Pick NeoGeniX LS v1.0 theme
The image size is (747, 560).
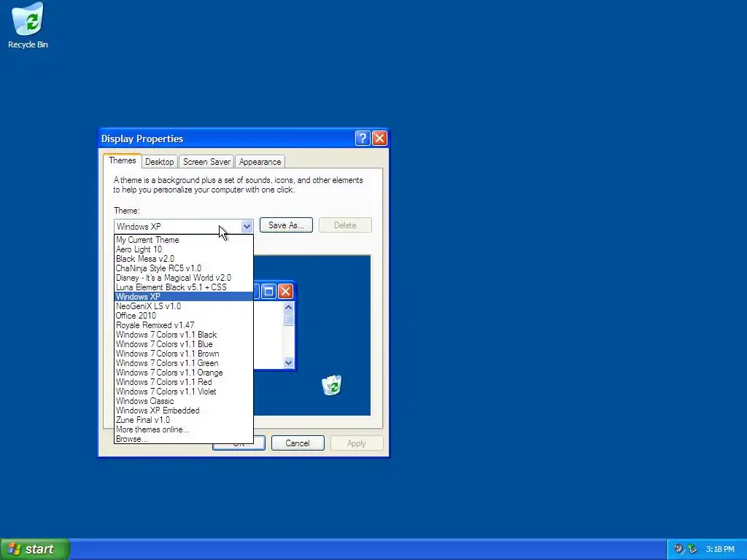[x=184, y=306]
